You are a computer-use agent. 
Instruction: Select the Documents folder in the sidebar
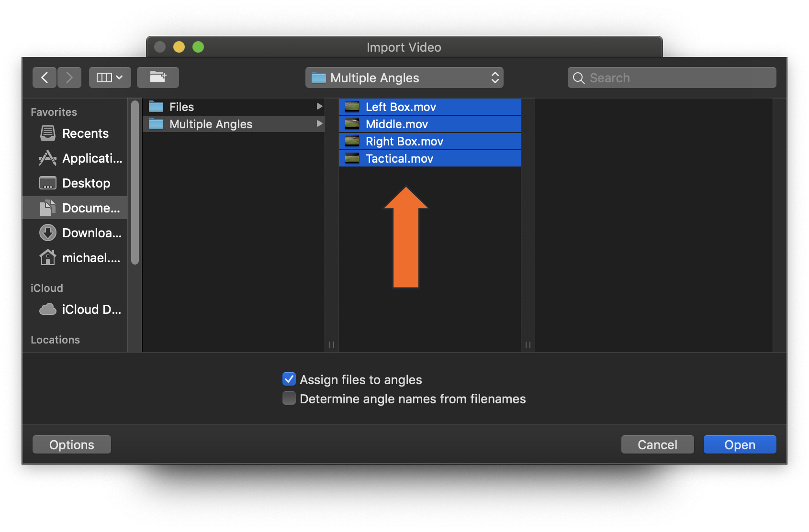86,208
